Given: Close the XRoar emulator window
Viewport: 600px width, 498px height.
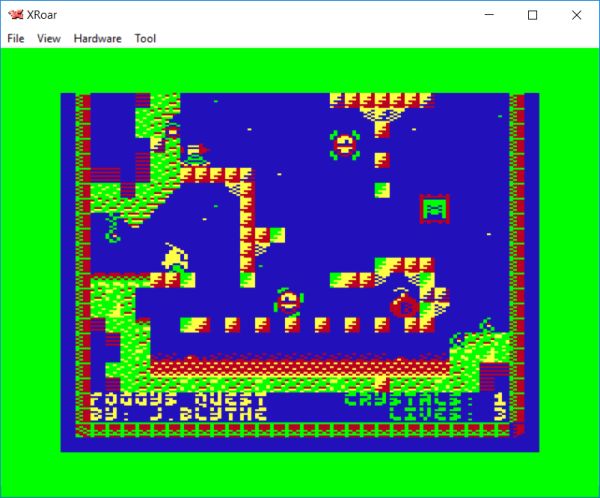Looking at the screenshot, I should [578, 15].
